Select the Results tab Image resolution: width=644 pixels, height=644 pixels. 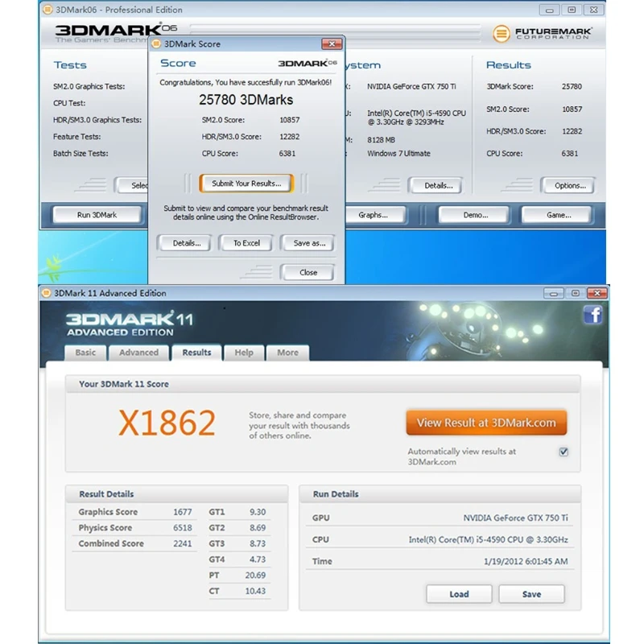196,353
